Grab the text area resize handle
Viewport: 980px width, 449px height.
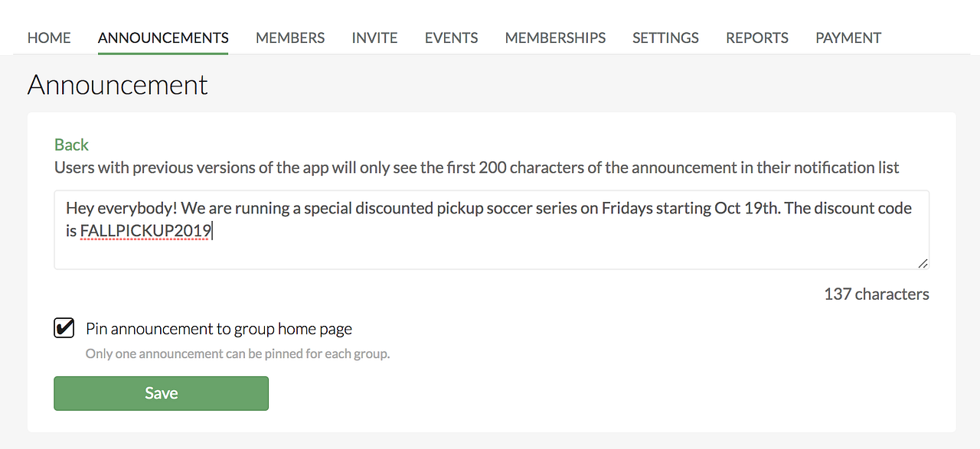click(x=923, y=263)
